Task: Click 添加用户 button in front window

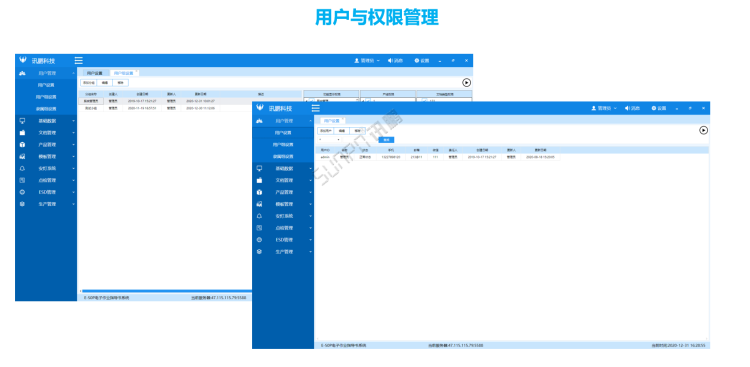Action: coord(326,130)
